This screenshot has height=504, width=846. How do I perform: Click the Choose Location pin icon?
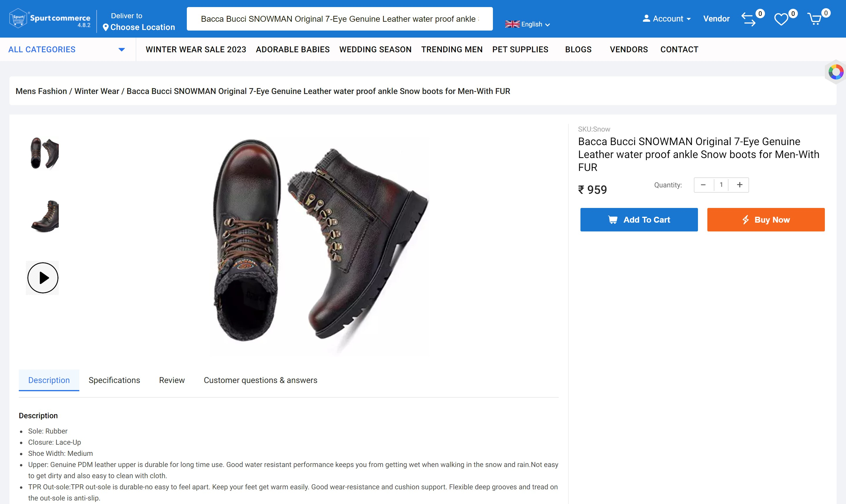pos(106,27)
